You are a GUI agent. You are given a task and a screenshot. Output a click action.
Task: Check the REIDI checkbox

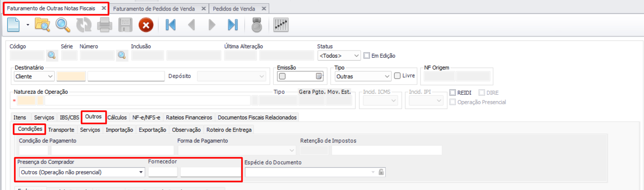[x=453, y=92]
